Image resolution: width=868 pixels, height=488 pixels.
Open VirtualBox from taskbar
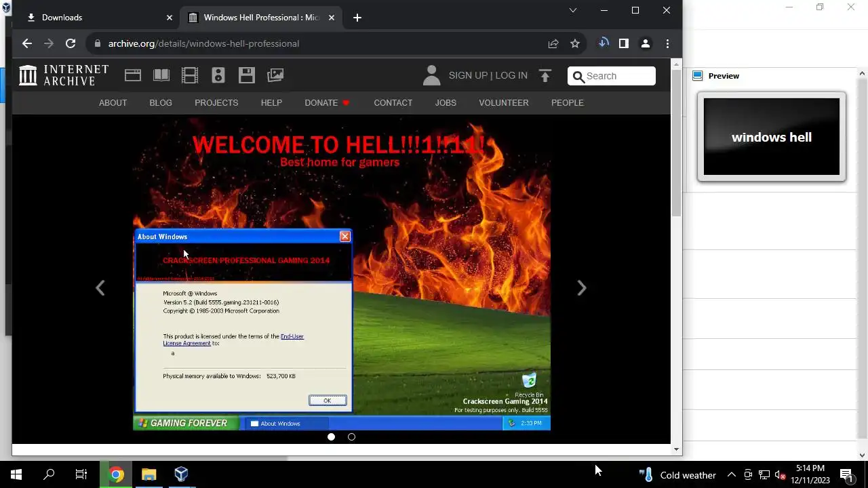pyautogui.click(x=181, y=474)
